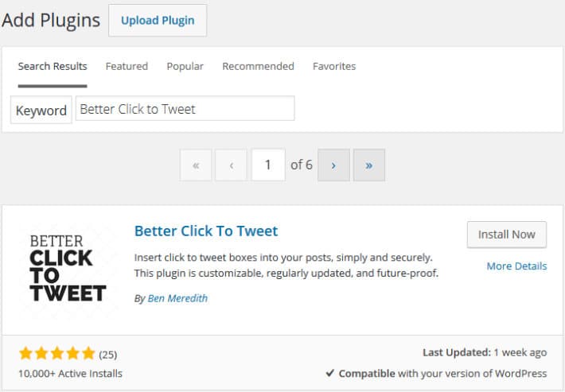Switch to the Popular tab
This screenshot has height=392, width=565.
[x=185, y=66]
